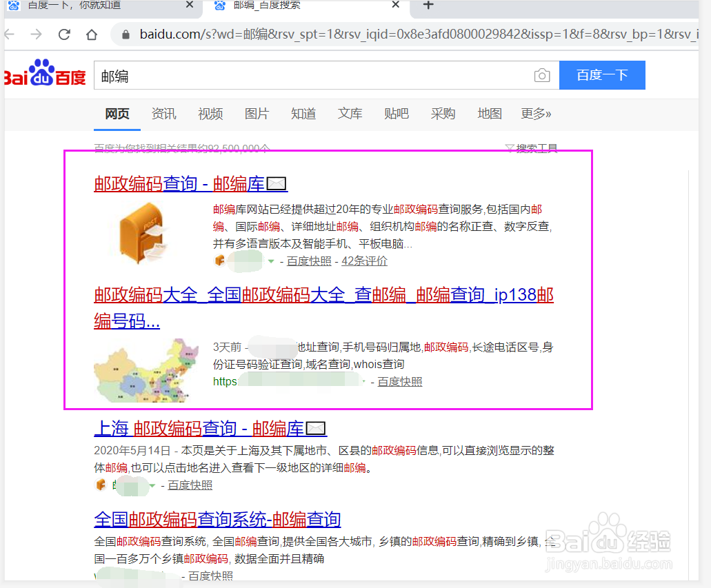Expand the green dropdown arrow beside first result URL
The width and height of the screenshot is (711, 588).
271,261
